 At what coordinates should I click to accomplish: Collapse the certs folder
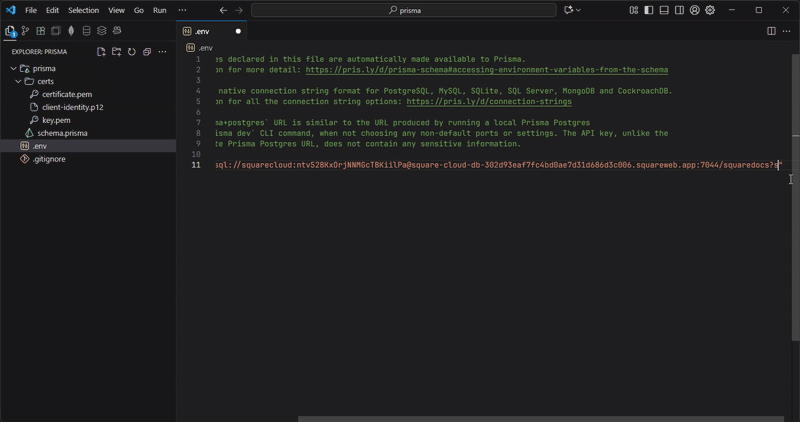click(x=19, y=82)
